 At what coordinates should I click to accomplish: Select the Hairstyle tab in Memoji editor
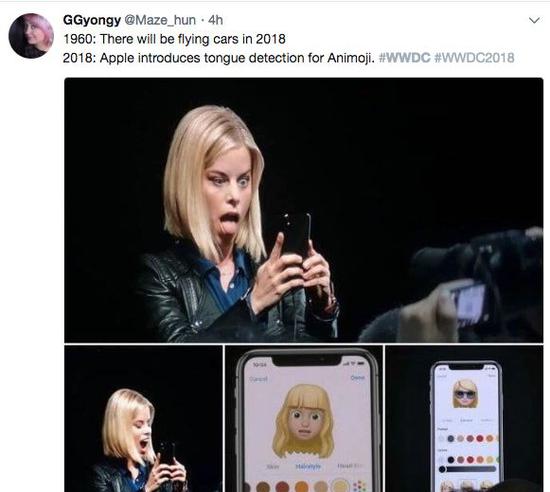click(x=308, y=466)
